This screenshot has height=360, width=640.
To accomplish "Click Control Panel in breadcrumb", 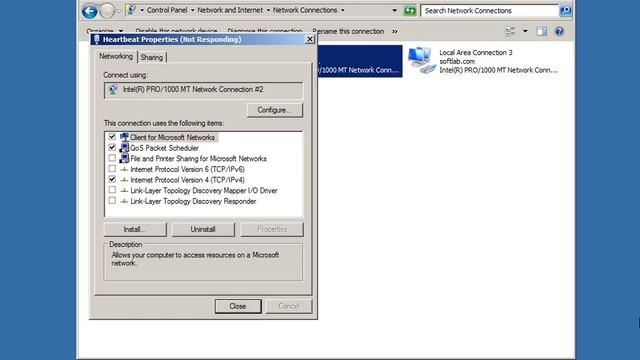I will tap(167, 10).
